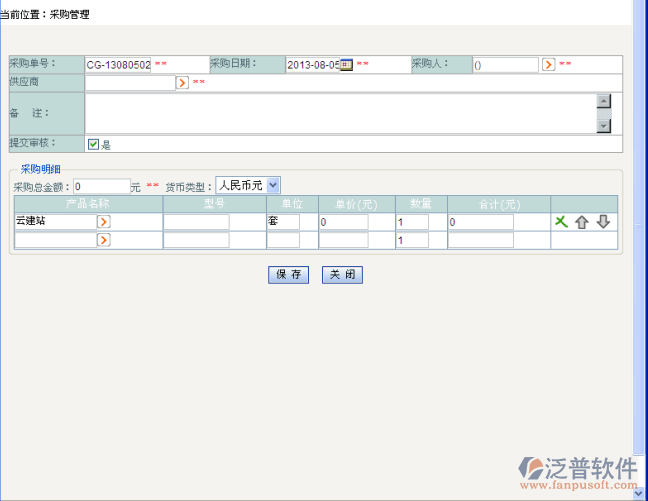
Task: Click the second row 合计 field
Action: [481, 240]
